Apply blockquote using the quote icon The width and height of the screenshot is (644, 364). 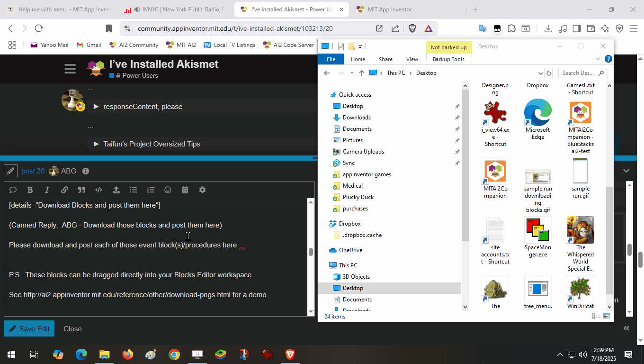pos(81,190)
